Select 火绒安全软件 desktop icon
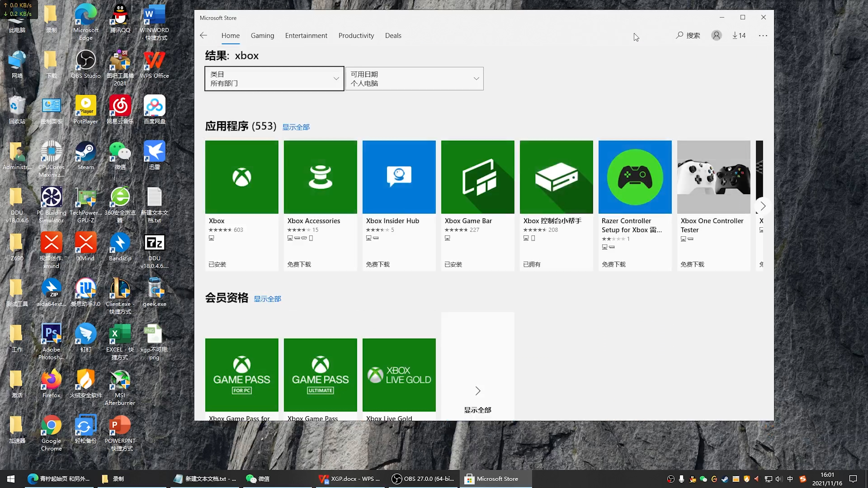Viewport: 868px width, 488px height. [x=86, y=384]
